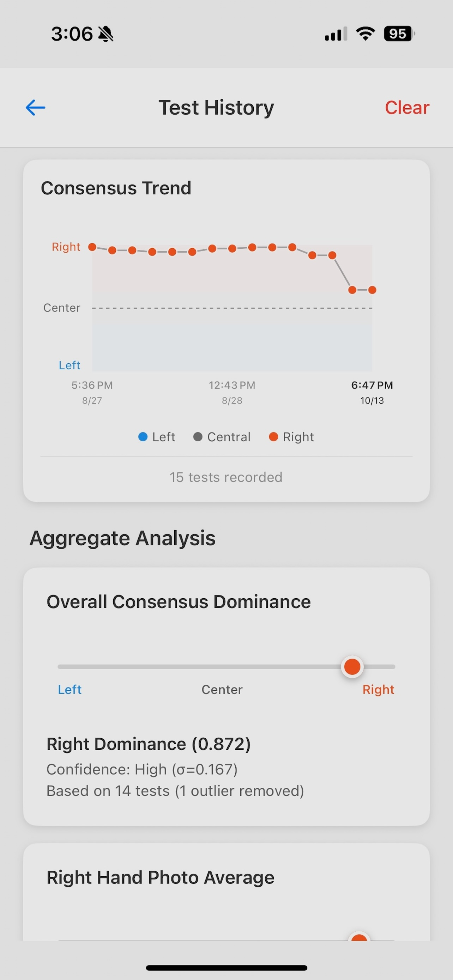Image resolution: width=453 pixels, height=980 pixels.
Task: Tap the Right Hand Photo Average slider knob
Action: point(359,937)
